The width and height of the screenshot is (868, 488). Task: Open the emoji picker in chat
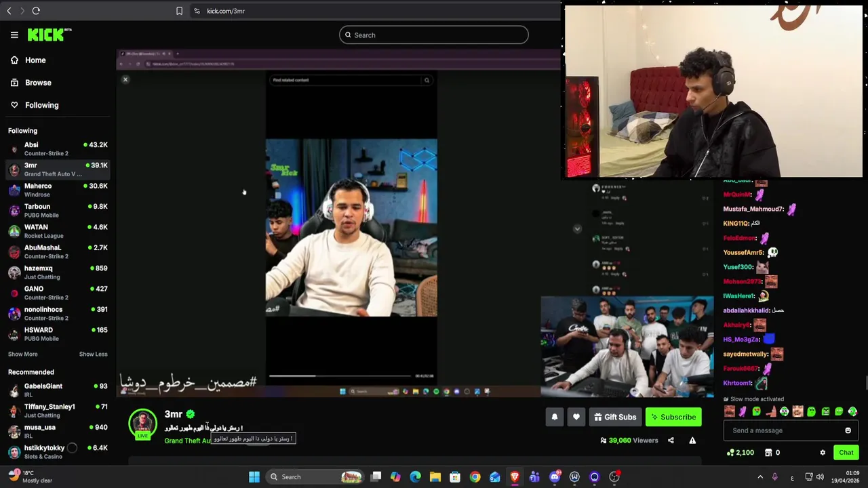[x=848, y=430]
